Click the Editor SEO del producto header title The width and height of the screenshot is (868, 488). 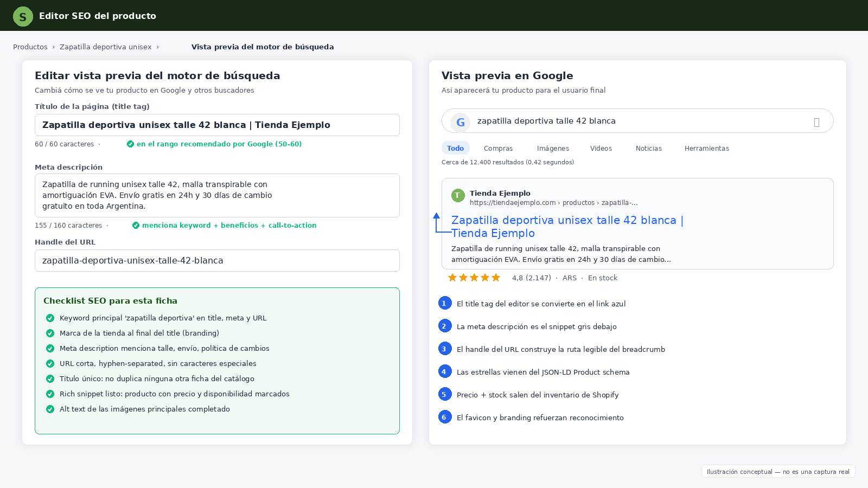(98, 16)
